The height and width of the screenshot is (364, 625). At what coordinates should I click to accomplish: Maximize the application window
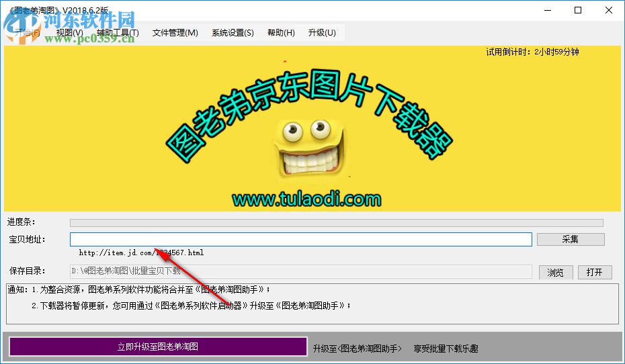[x=578, y=10]
